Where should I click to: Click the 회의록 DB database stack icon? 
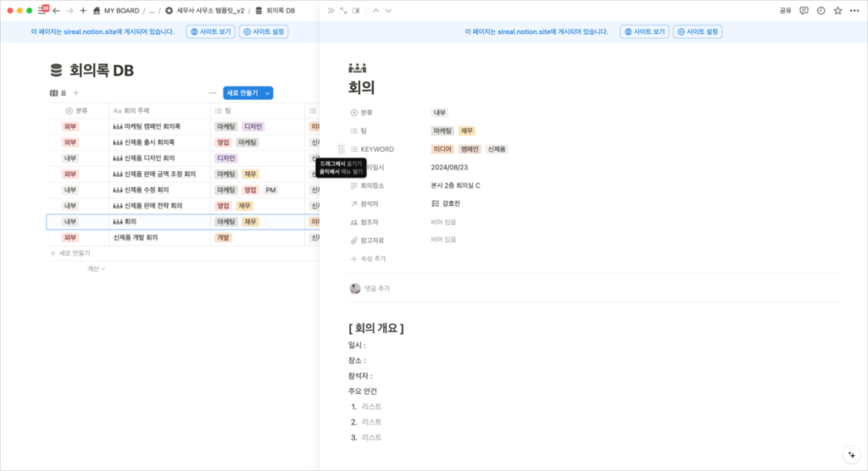click(56, 70)
